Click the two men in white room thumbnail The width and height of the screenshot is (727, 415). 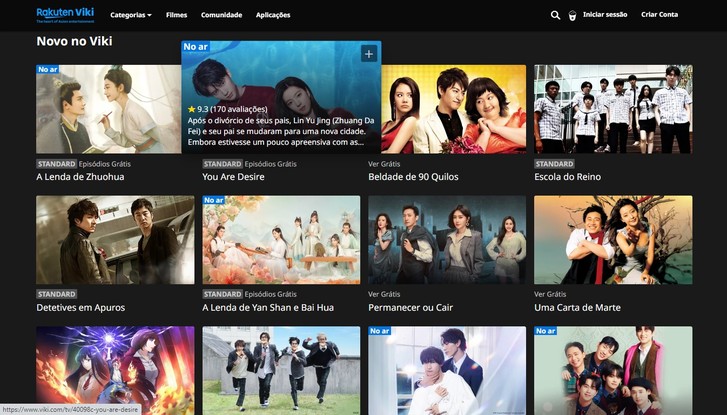pos(447,370)
